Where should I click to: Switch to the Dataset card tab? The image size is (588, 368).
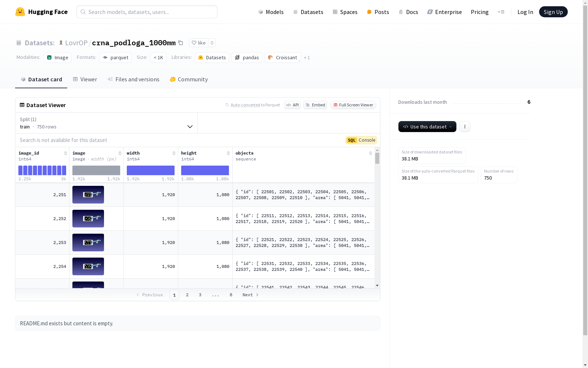pyautogui.click(x=41, y=79)
